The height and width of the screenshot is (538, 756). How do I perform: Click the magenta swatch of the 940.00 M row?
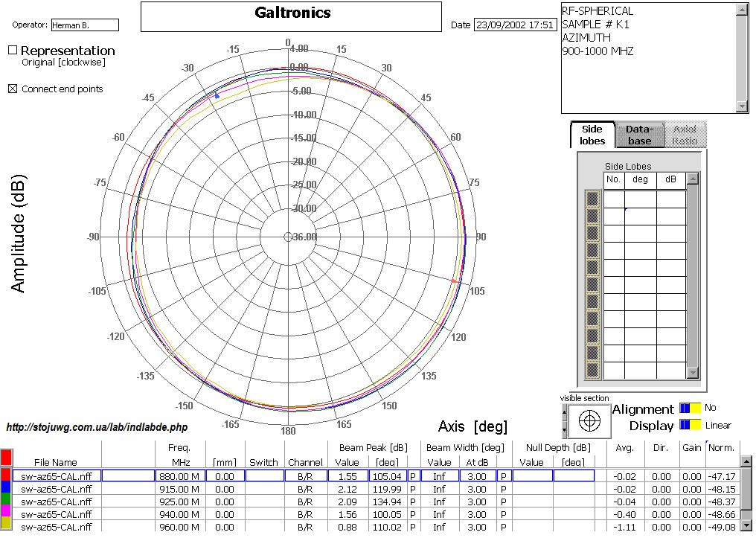(6, 513)
